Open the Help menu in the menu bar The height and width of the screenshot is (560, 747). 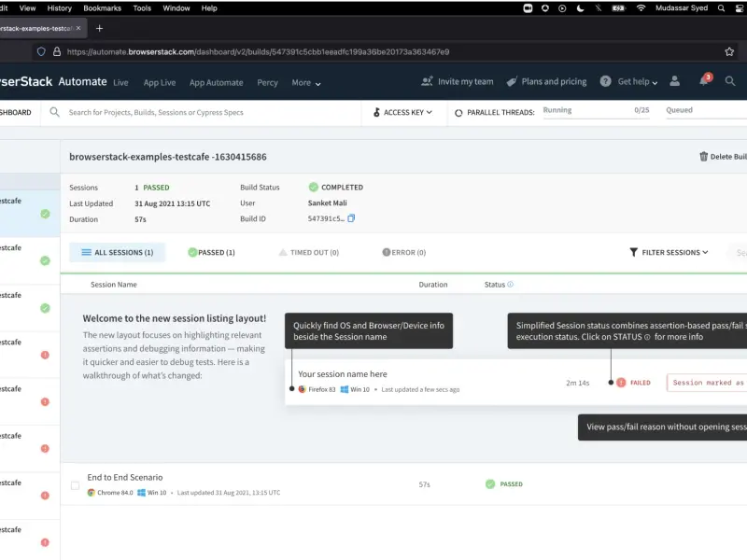tap(209, 8)
